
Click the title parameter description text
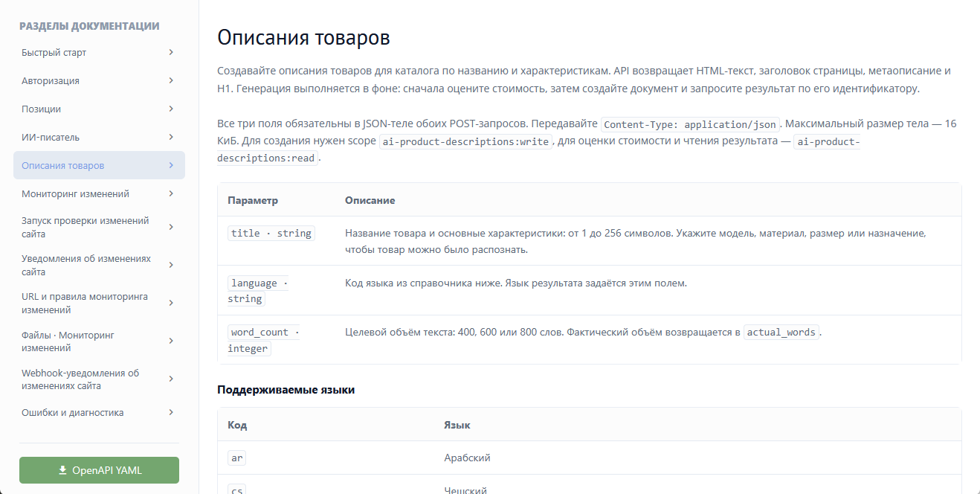[x=636, y=241]
